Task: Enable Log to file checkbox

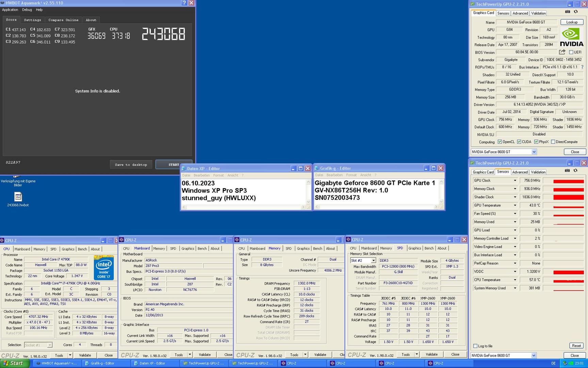Action: coord(475,346)
